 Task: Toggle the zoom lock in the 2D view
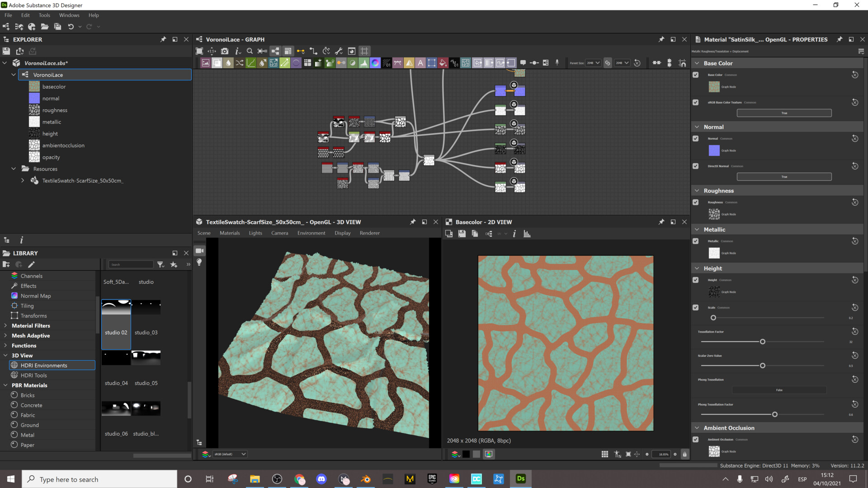685,454
